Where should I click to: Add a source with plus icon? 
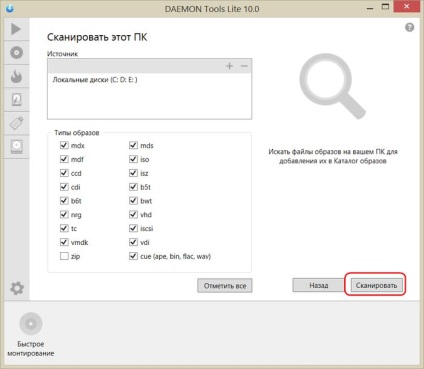tap(229, 66)
